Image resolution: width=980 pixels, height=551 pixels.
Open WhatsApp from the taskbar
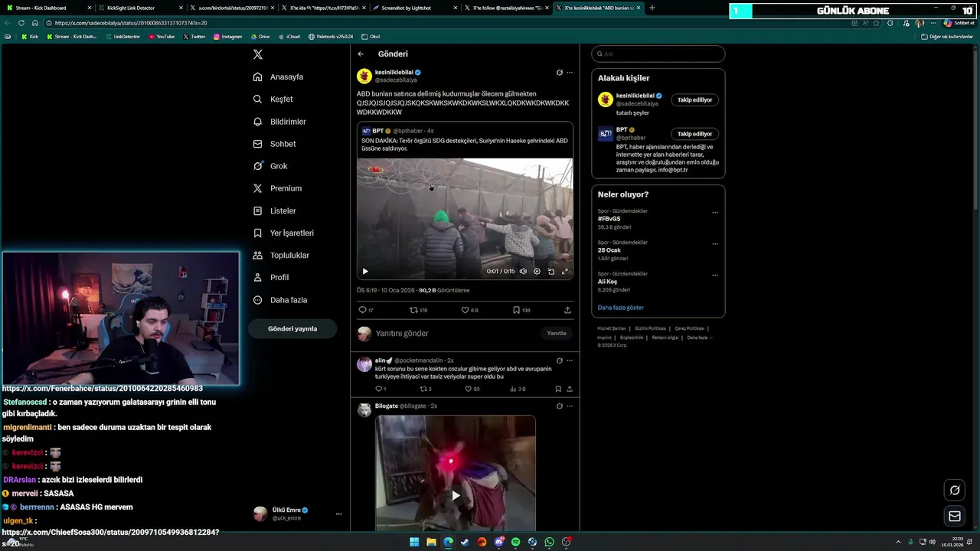pyautogui.click(x=549, y=542)
